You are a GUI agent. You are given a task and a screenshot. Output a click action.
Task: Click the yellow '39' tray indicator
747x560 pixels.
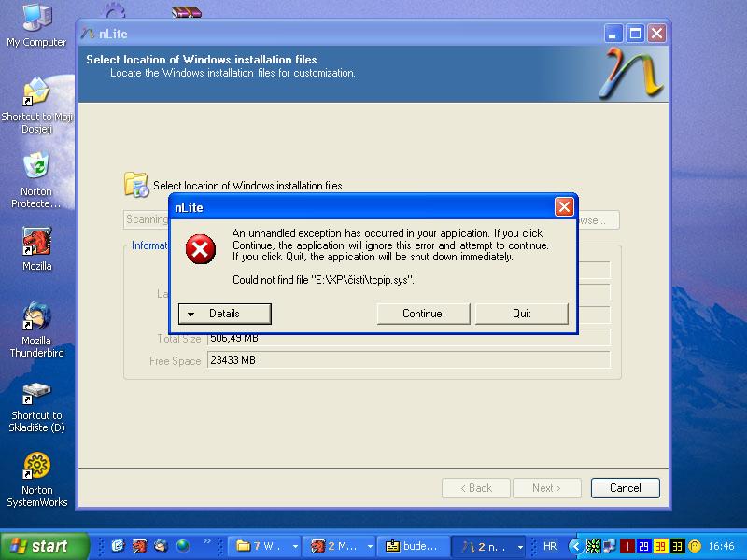point(661,546)
